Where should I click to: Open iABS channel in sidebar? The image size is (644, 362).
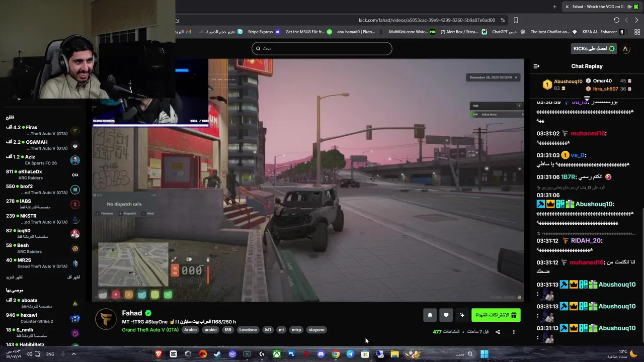[43, 204]
